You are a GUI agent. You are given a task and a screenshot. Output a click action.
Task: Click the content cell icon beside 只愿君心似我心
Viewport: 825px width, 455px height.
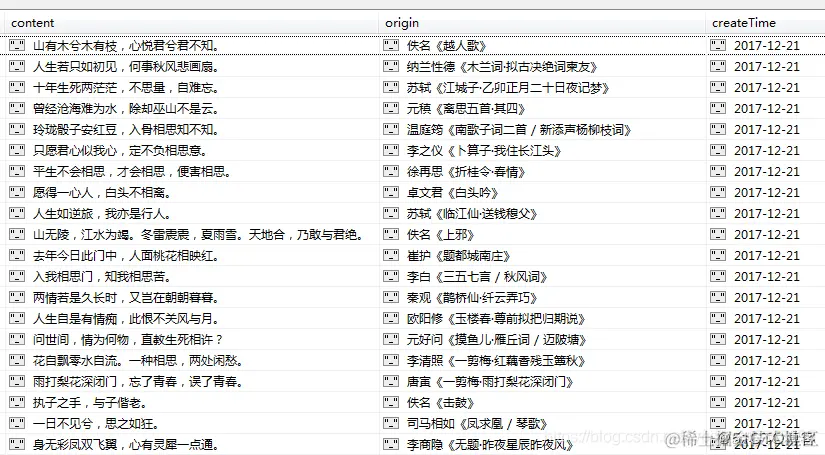pos(17,150)
